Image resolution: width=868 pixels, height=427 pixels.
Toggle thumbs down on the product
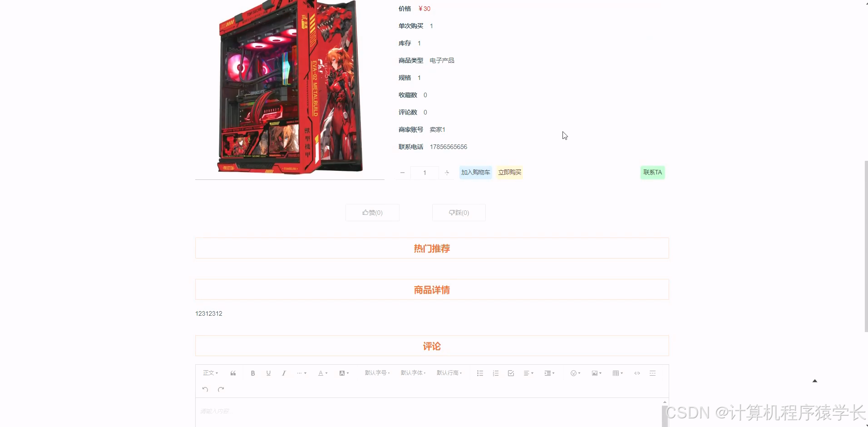point(459,212)
